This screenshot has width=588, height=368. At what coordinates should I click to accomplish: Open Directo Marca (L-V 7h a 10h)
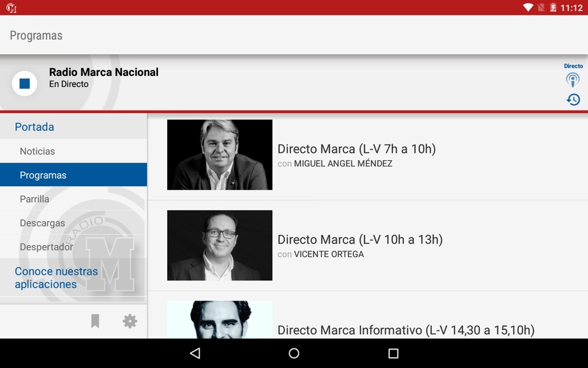pyautogui.click(x=356, y=148)
